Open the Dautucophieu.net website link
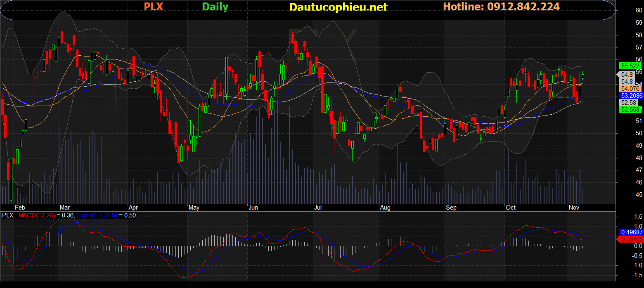This screenshot has height=288, width=644. pyautogui.click(x=338, y=7)
